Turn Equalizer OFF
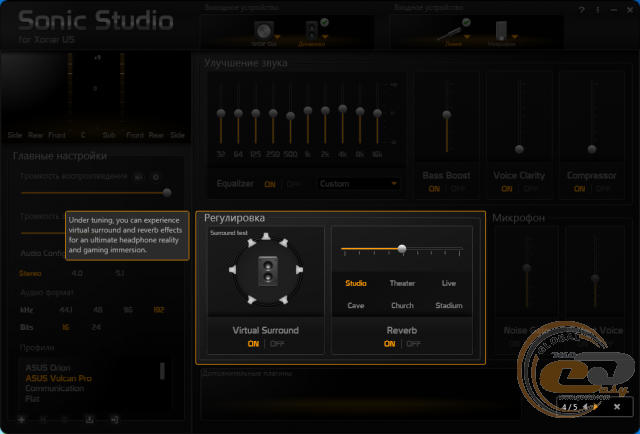Screen dimensions: 640x434 (293, 185)
